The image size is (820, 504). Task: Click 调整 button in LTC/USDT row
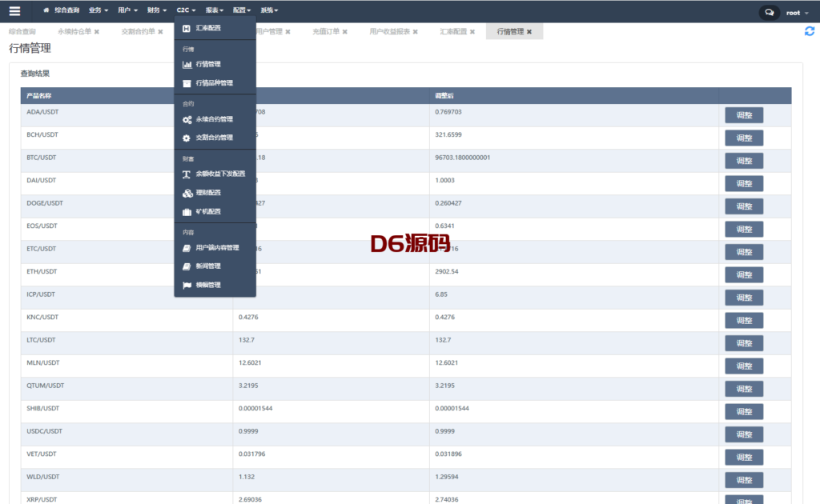pyautogui.click(x=744, y=344)
